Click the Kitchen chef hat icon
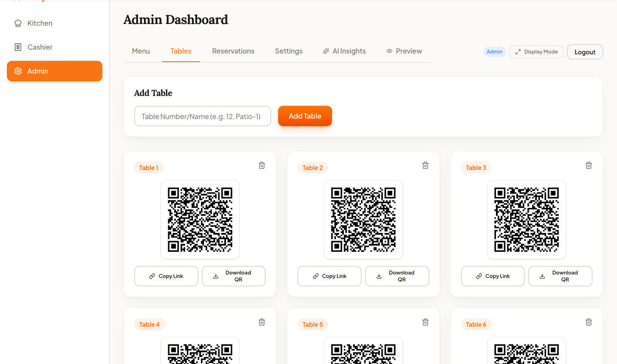This screenshot has height=364, width=617. click(x=18, y=23)
